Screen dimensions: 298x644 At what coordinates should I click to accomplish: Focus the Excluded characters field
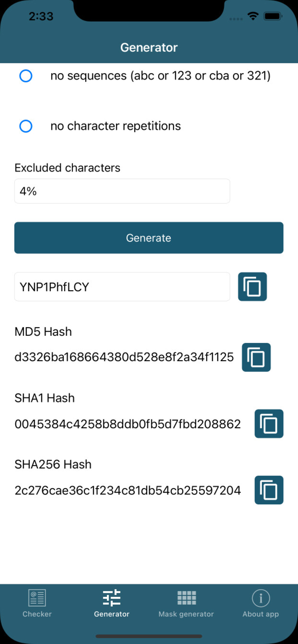point(122,191)
